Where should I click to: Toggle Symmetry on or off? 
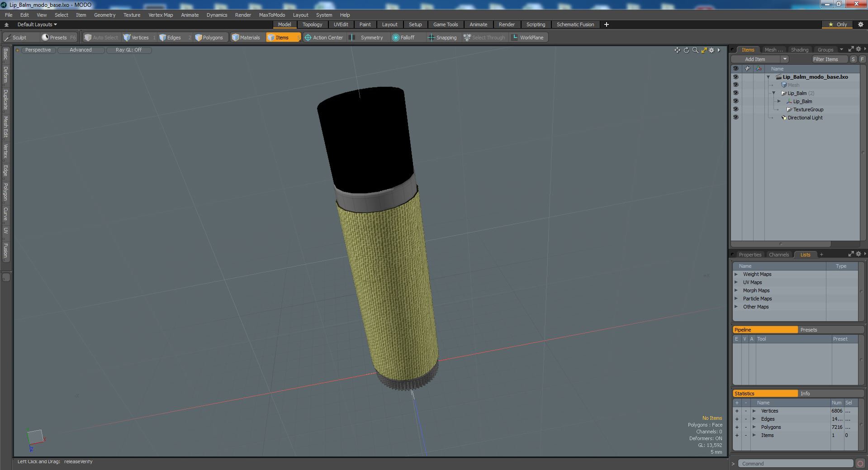point(367,38)
